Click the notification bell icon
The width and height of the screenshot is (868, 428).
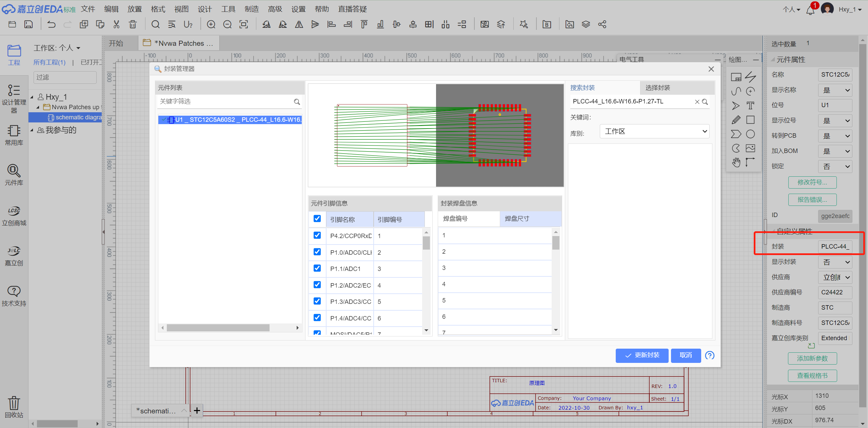click(810, 10)
